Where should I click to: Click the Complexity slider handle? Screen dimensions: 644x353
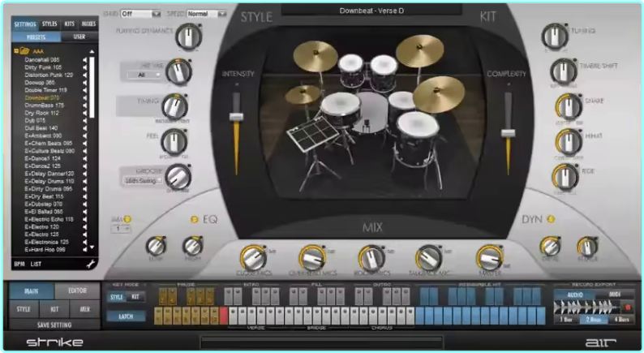pyautogui.click(x=508, y=133)
